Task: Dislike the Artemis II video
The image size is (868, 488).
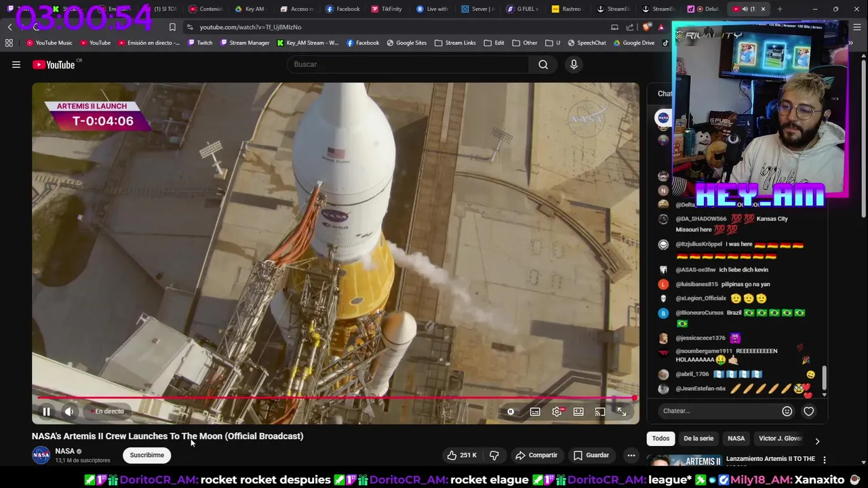Action: 494,455
